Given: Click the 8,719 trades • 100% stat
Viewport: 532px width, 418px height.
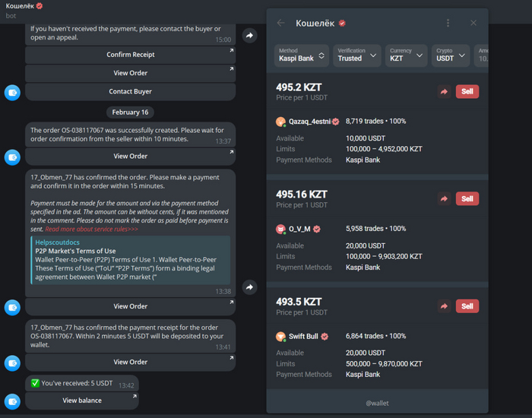Looking at the screenshot, I should (375, 121).
